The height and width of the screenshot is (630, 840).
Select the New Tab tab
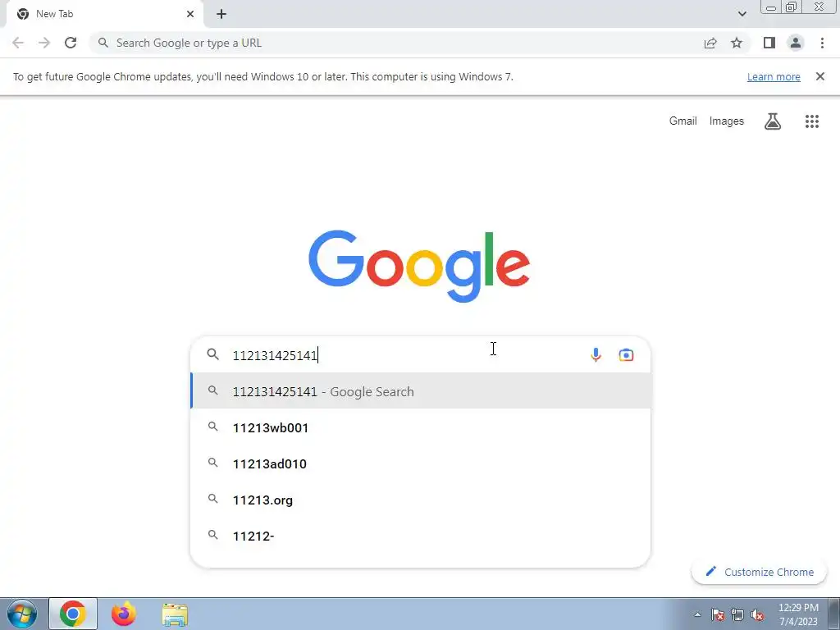[105, 15]
